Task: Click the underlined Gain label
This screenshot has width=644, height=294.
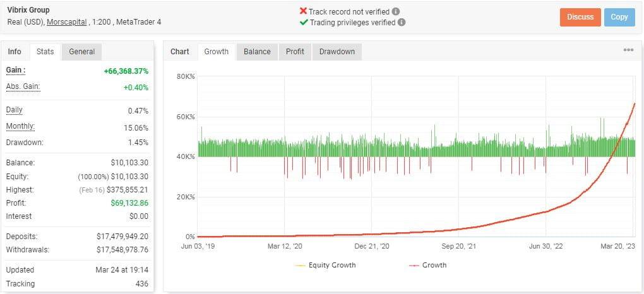Action: (15, 70)
